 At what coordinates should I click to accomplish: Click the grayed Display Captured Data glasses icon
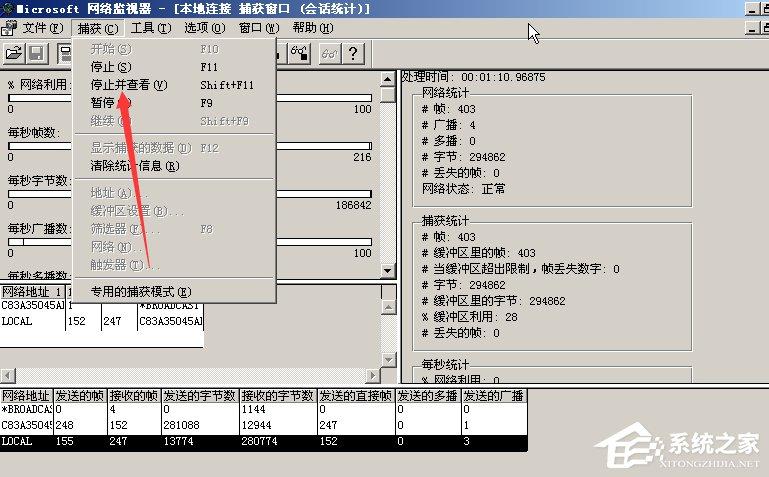pos(330,53)
